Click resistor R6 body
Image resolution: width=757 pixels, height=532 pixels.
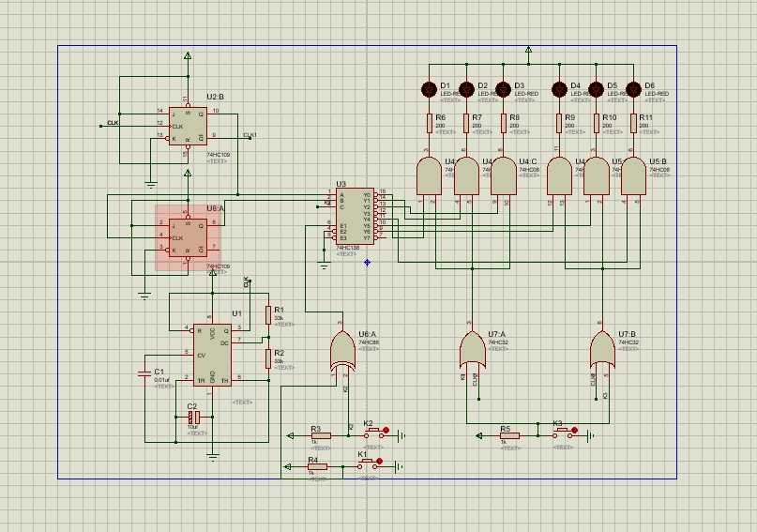coord(430,124)
